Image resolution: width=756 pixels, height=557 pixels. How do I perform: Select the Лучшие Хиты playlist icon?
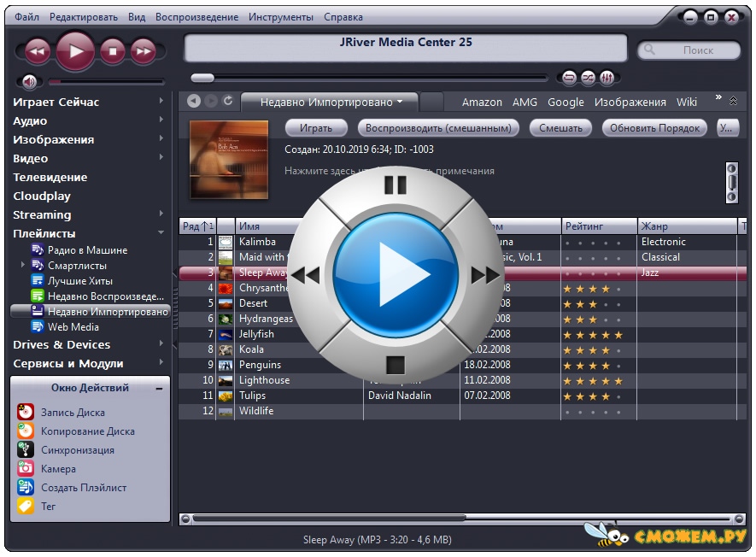pos(37,281)
